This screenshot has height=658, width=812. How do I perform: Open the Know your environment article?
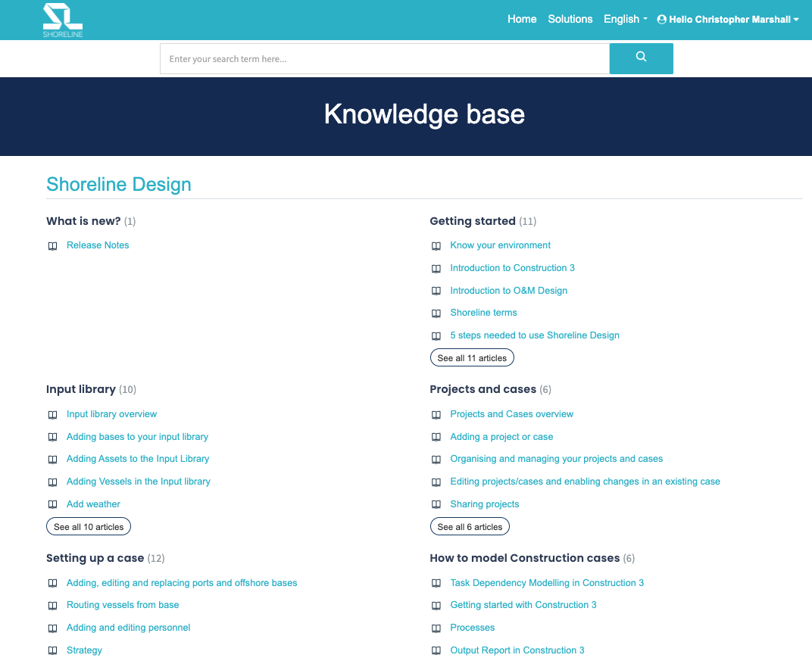click(500, 245)
